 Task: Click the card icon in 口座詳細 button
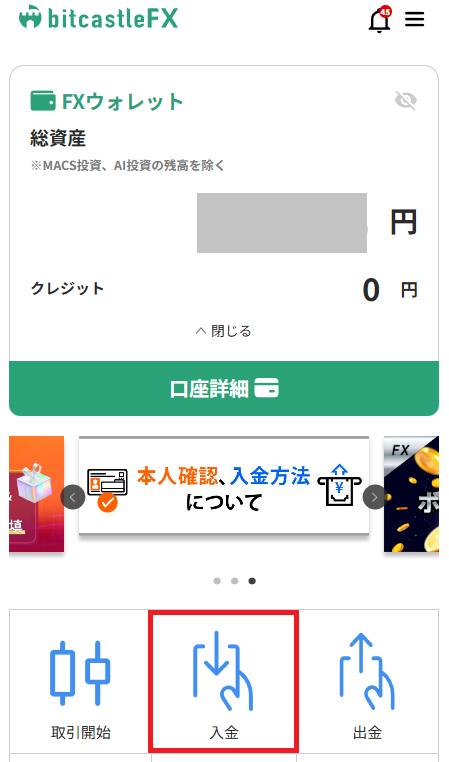[267, 389]
